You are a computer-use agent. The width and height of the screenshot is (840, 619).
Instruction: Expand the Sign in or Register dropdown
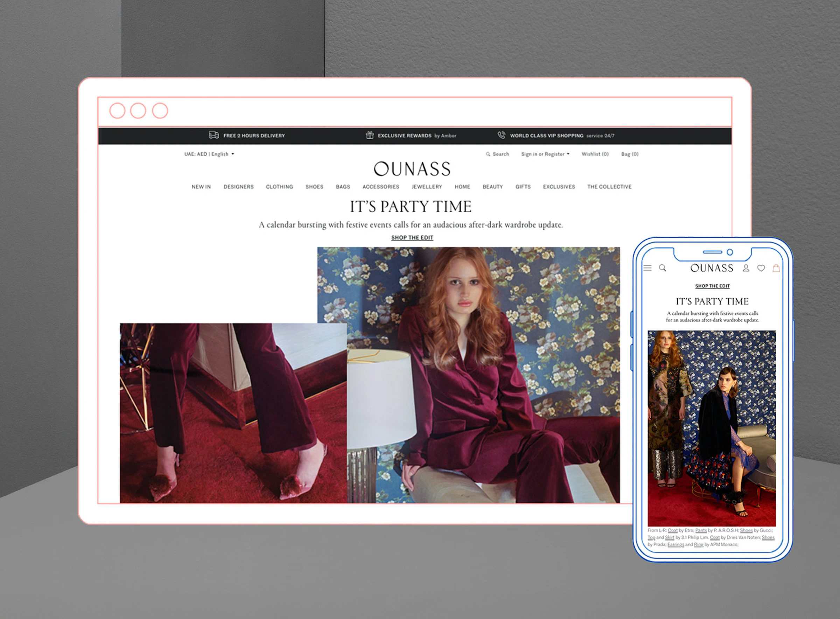545,154
